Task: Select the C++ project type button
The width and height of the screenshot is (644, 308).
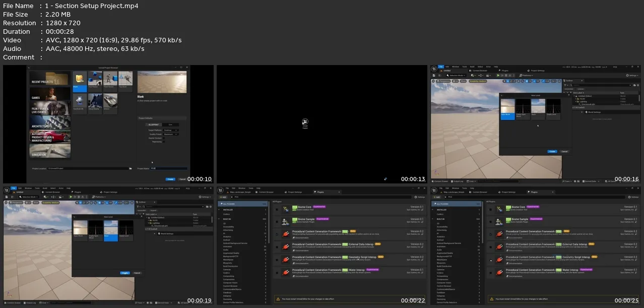Action: 170,124
